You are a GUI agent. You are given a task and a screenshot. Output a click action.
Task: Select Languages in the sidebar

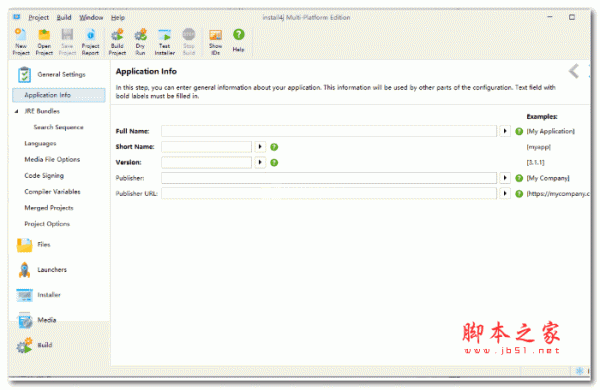click(x=40, y=144)
